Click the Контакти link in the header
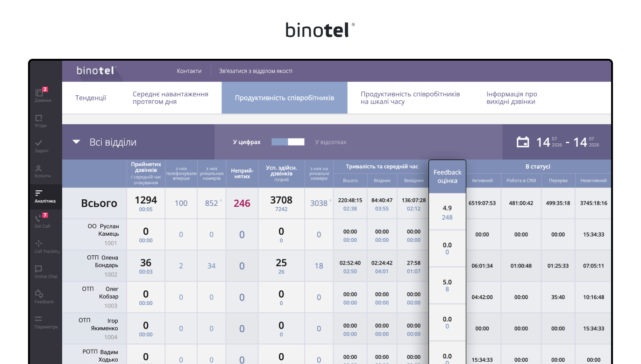Viewport: 641px width, 364px height. point(189,71)
